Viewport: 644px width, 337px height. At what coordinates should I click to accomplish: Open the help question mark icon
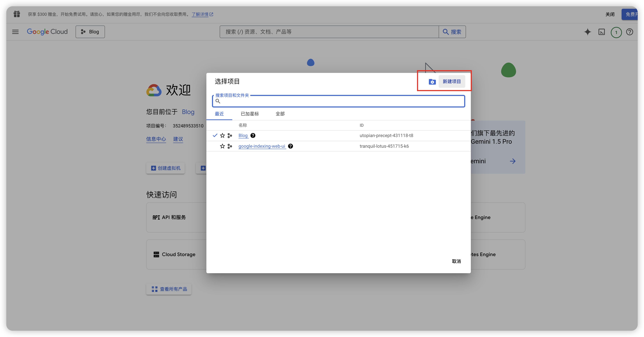coord(629,32)
